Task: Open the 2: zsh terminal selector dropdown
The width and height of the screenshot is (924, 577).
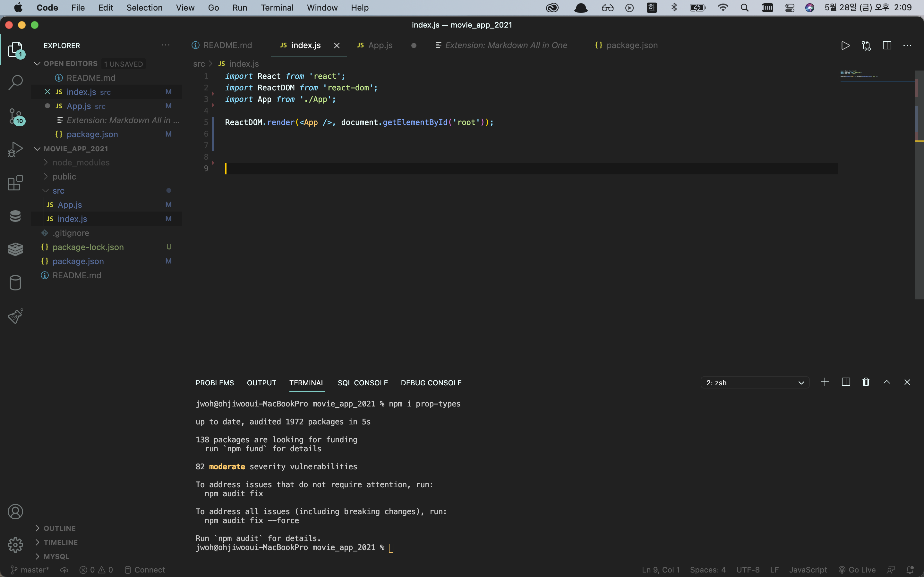Action: click(x=755, y=383)
